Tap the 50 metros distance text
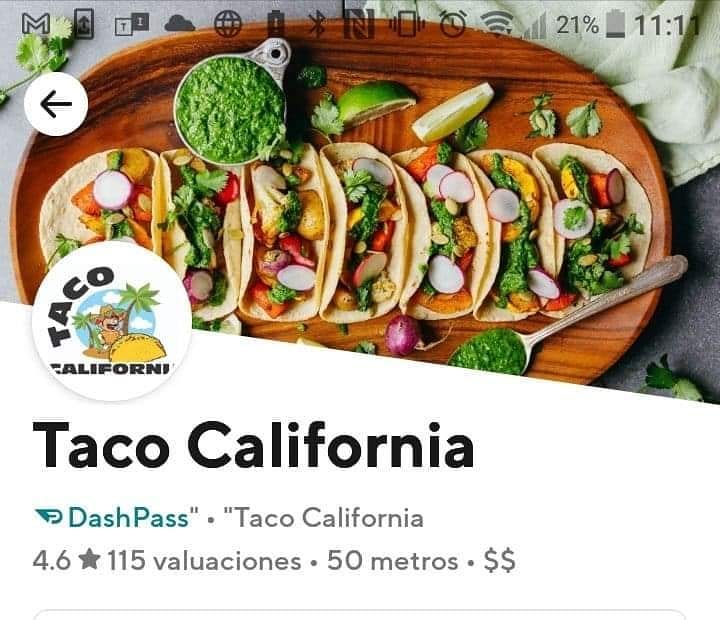Screen dimensions: 720x620 393,561
